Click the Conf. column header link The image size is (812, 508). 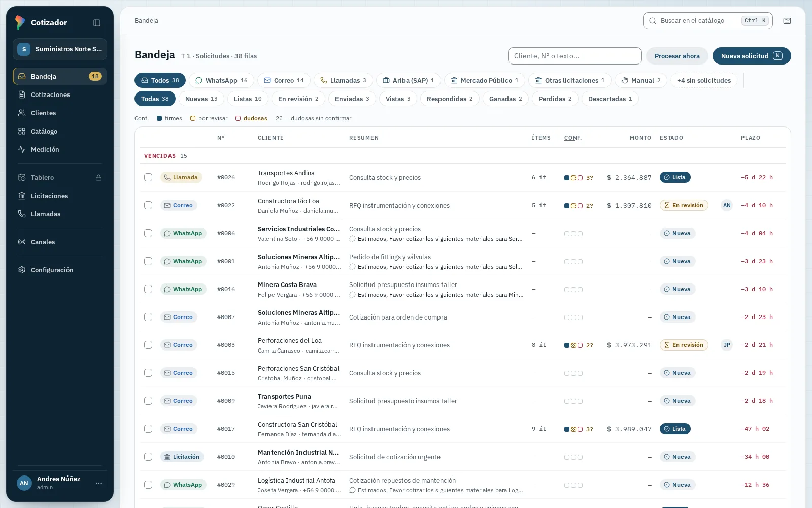tap(573, 138)
